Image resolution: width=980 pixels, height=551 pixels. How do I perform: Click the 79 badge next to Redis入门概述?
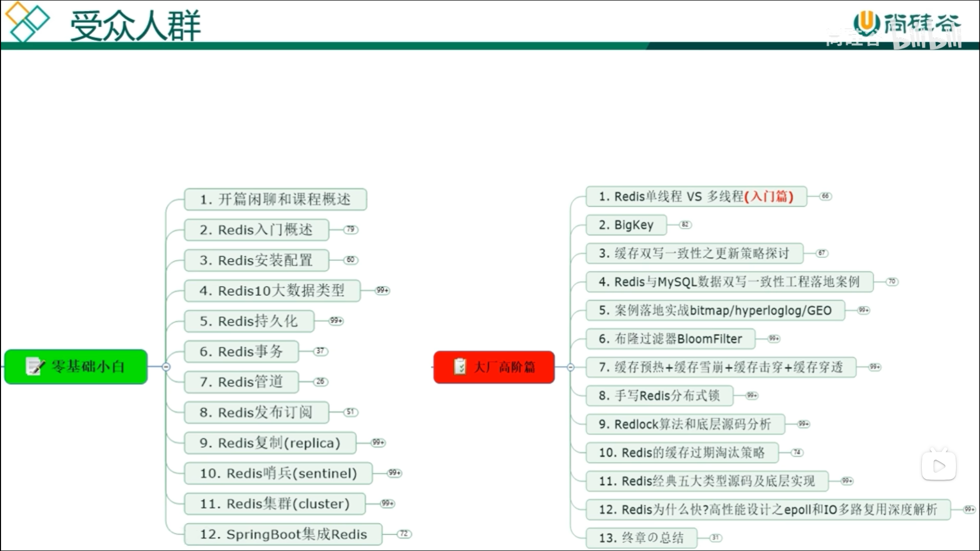(350, 230)
